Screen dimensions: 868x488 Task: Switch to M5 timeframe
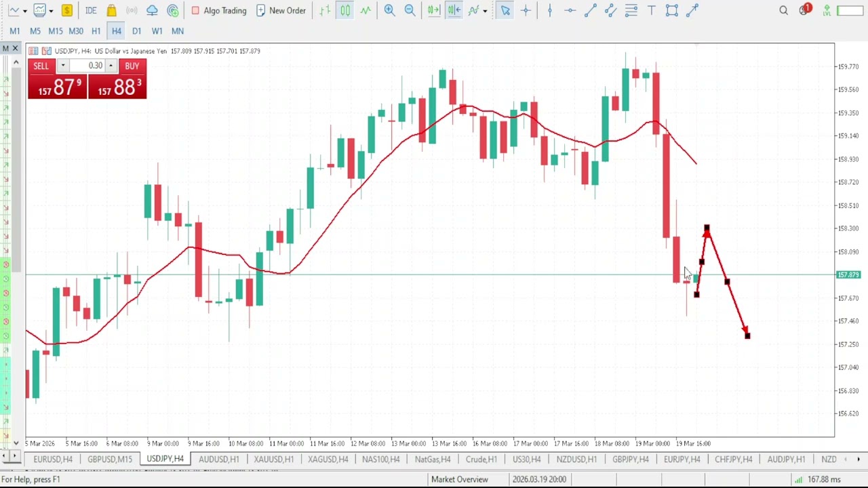coord(35,31)
